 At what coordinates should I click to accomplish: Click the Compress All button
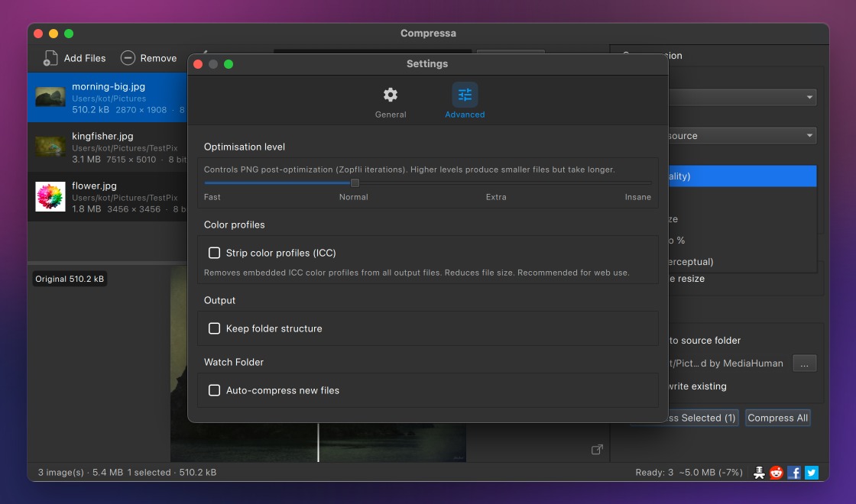777,418
